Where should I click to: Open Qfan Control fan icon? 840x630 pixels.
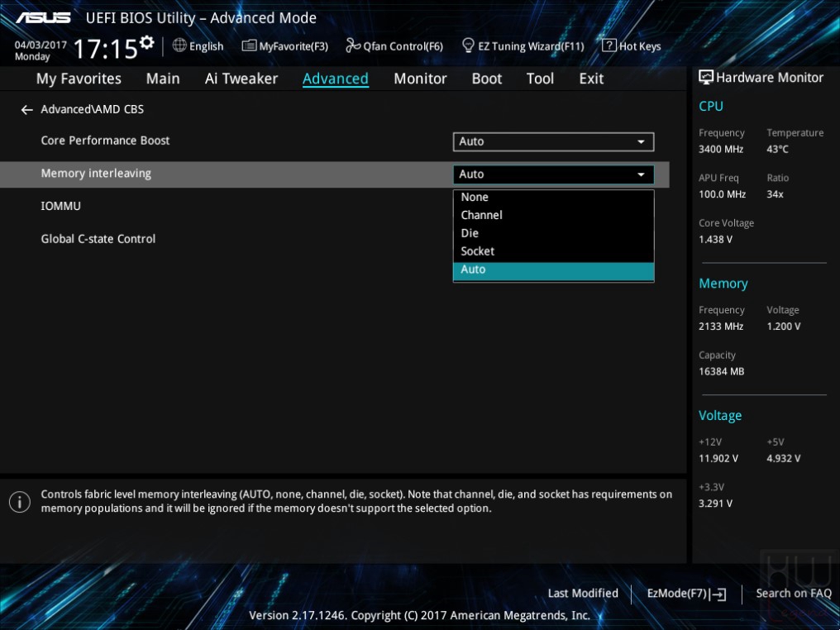coord(352,45)
